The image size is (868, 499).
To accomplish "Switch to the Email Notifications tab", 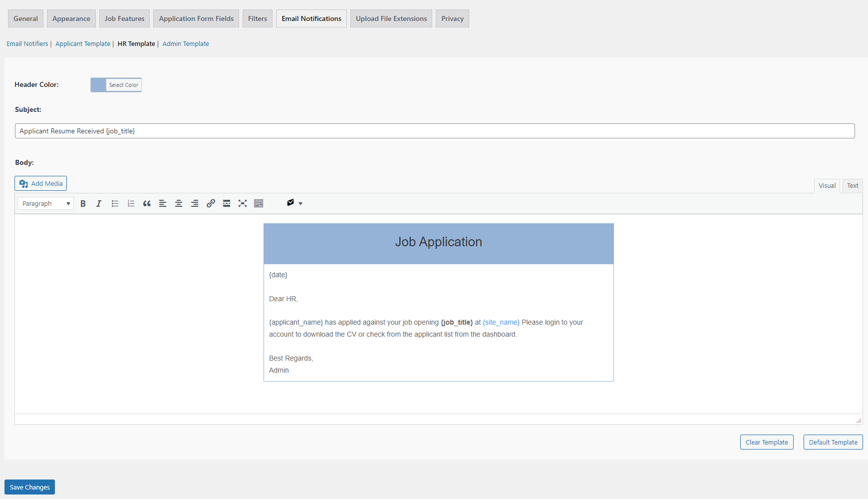I will [x=311, y=18].
